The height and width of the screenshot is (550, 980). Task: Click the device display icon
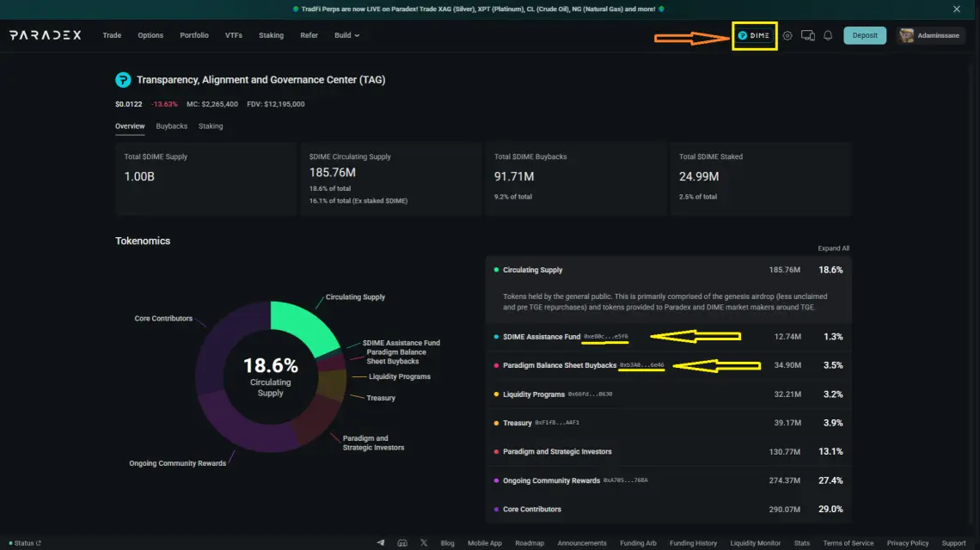coord(807,35)
